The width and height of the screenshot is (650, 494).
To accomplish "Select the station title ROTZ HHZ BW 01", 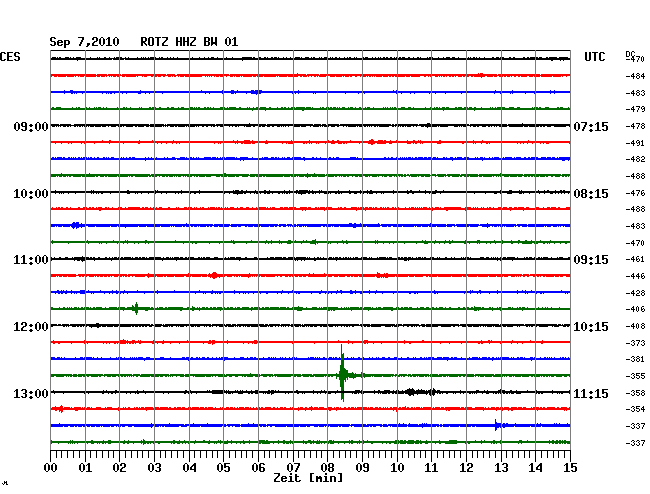I will click(189, 42).
